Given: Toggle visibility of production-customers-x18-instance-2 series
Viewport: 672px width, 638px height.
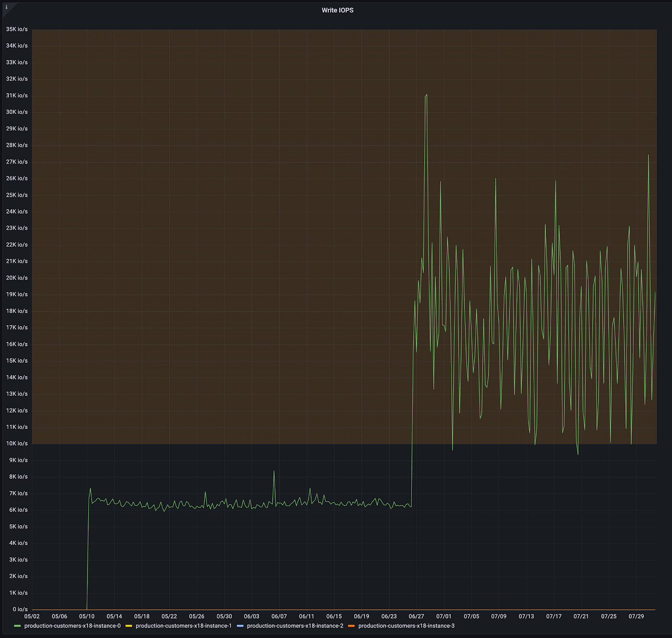Looking at the screenshot, I should click(x=295, y=626).
